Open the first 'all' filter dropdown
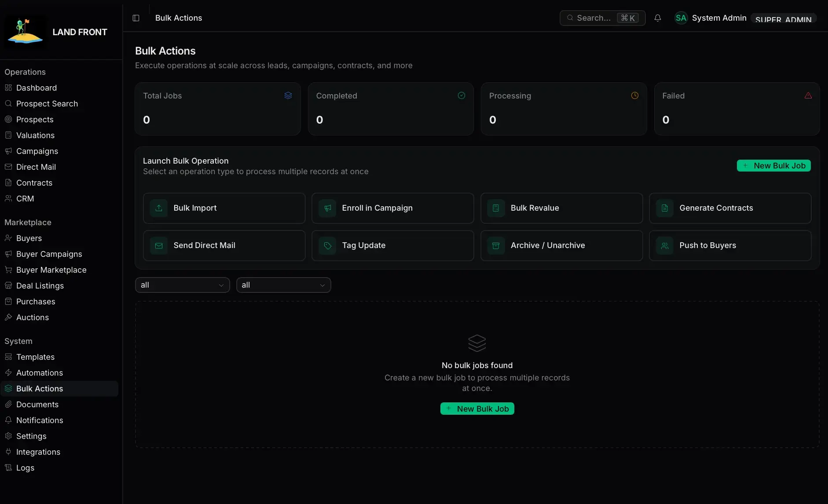The height and width of the screenshot is (504, 828). click(183, 285)
